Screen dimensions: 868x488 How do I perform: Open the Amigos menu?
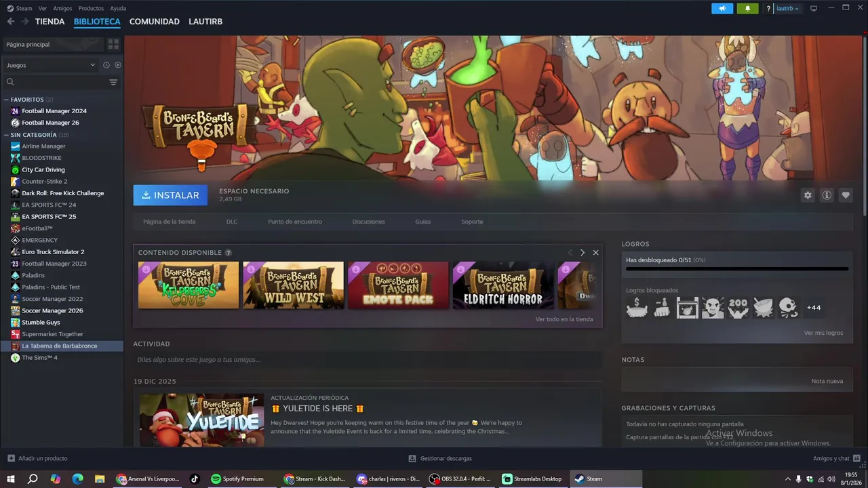click(62, 8)
